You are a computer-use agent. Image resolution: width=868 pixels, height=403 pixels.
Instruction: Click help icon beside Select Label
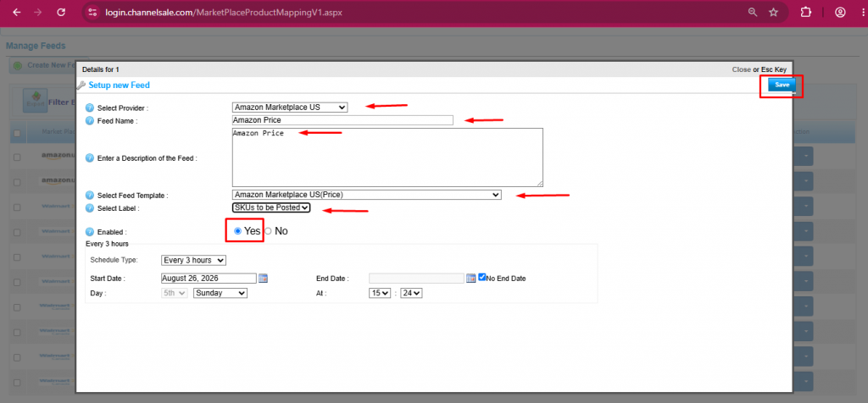coord(90,208)
